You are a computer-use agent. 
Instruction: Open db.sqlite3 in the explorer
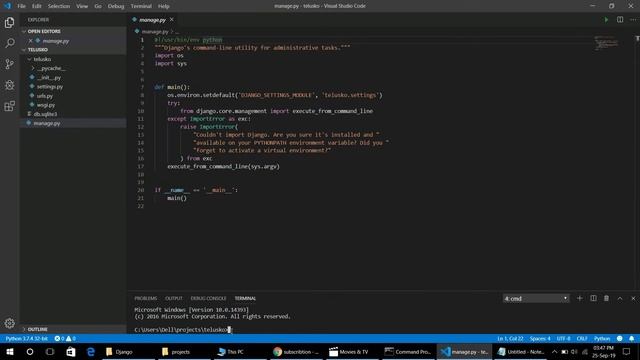coord(73,114)
